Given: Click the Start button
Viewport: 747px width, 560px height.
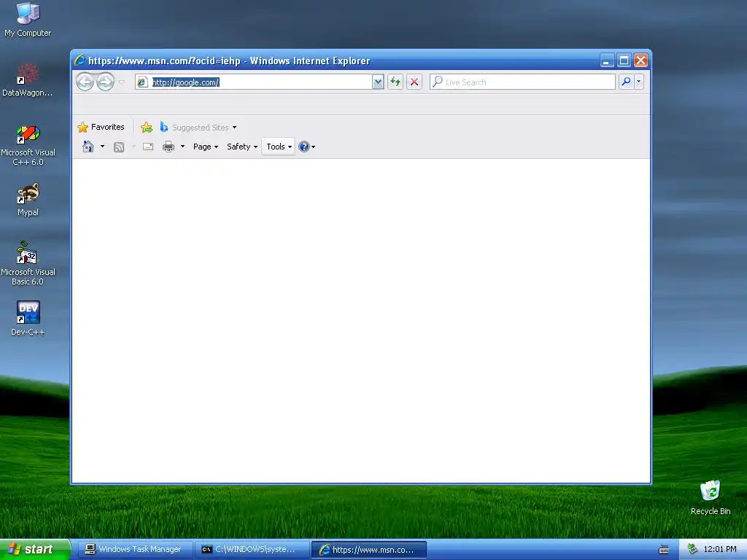Looking at the screenshot, I should coord(35,549).
